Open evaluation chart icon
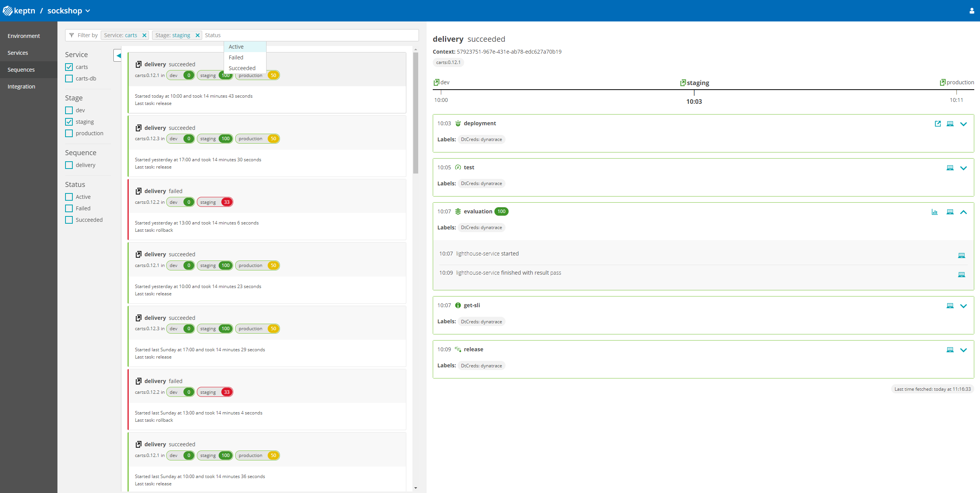 934,212
